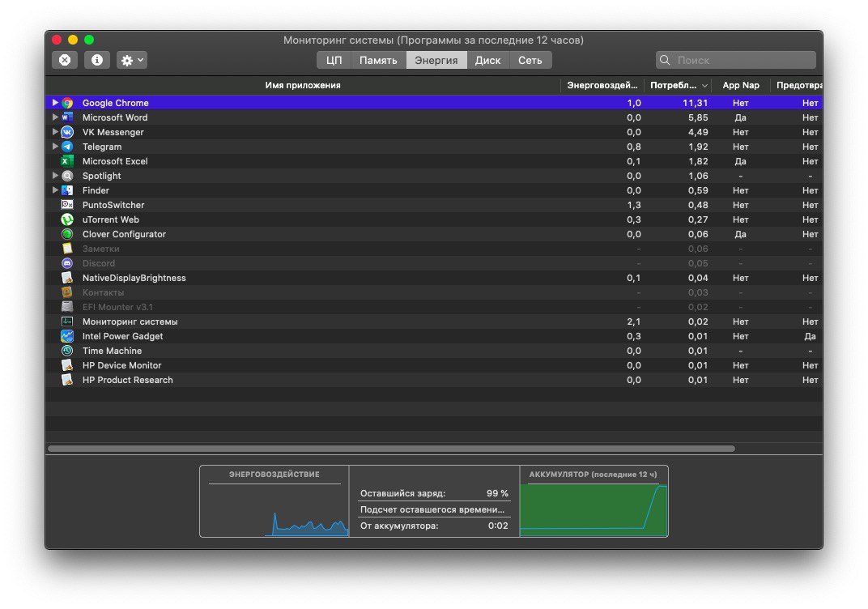Screen dimensions: 868x609
Task: Click the 5,85 value for Microsoft Word
Action: pos(698,117)
